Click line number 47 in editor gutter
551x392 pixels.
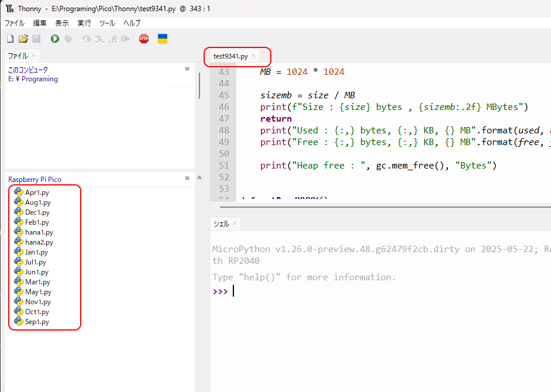[224, 119]
